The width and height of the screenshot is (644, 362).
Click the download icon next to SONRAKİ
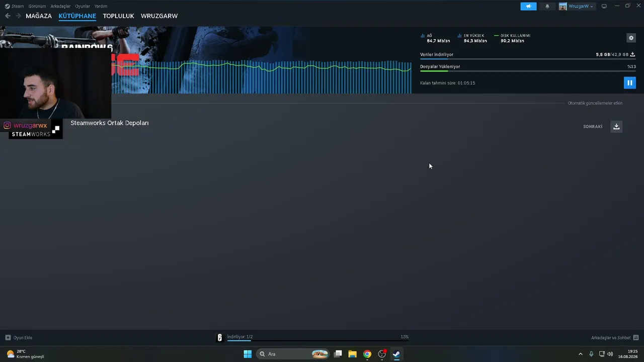point(616,126)
